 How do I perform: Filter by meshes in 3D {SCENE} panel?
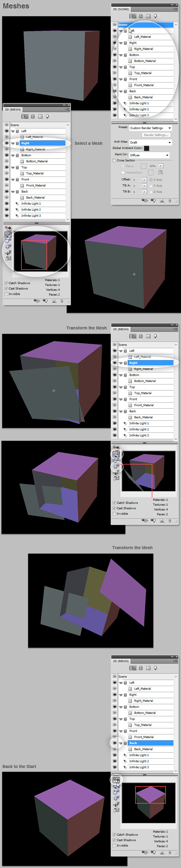click(141, 16)
